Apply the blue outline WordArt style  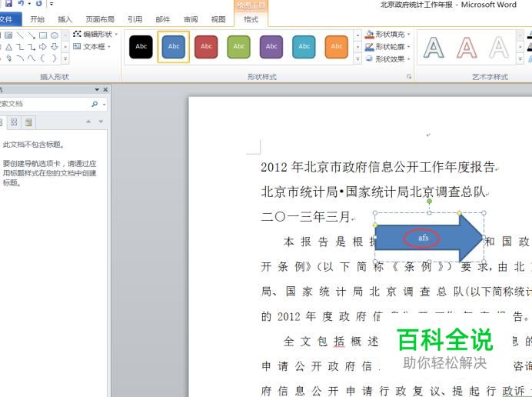pos(434,47)
